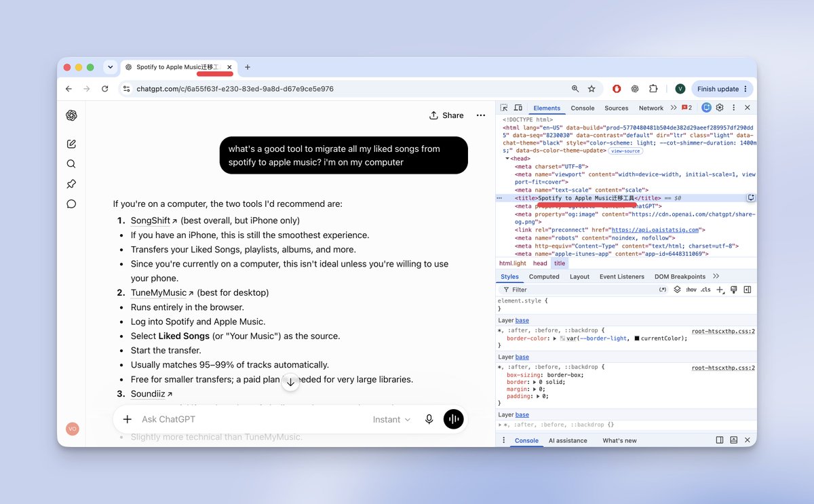814x504 pixels.
Task: Start a new chat via compose icon
Action: tap(71, 144)
